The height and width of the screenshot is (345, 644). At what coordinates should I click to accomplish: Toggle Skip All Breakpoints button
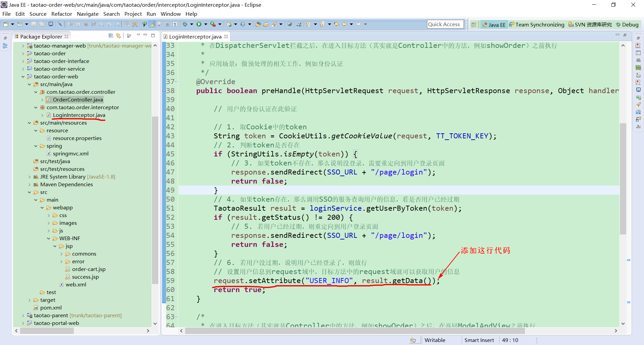tap(60, 24)
